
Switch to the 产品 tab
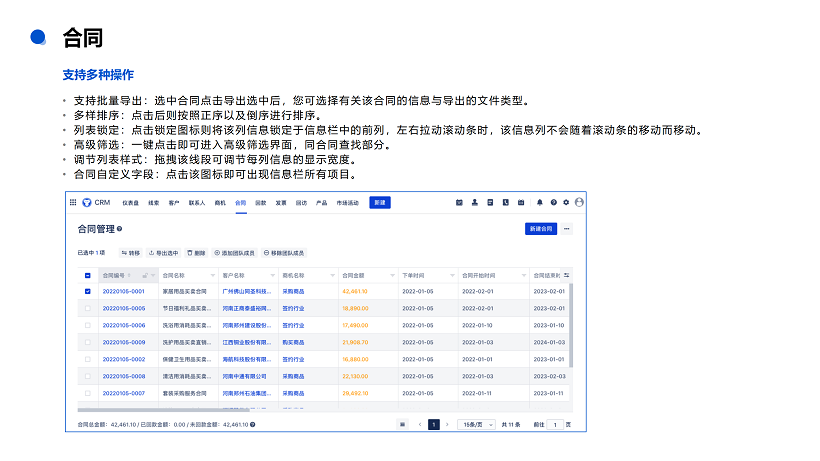click(x=322, y=203)
